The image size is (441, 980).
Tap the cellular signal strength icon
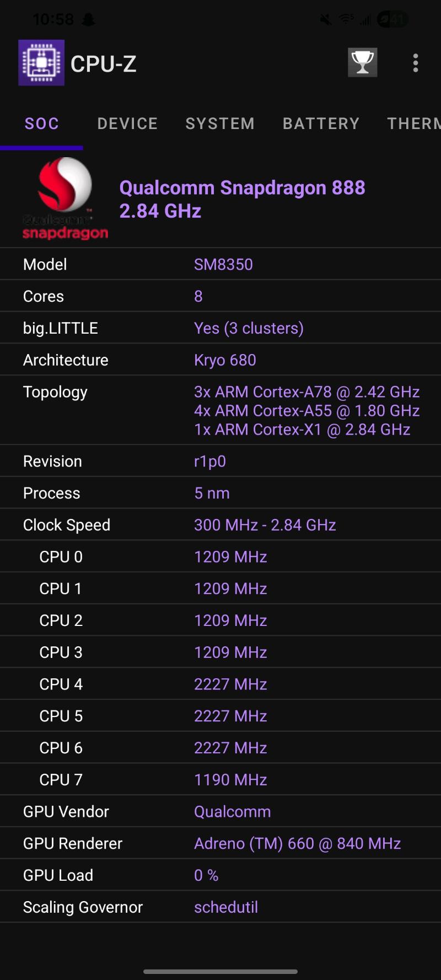pyautogui.click(x=364, y=20)
